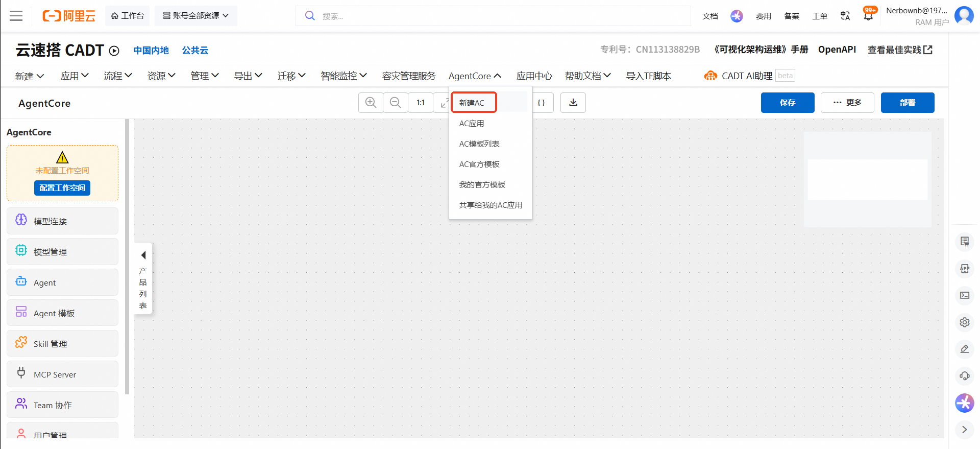This screenshot has height=449, width=980.
Task: Launch the floating AI assistant button
Action: click(x=965, y=403)
